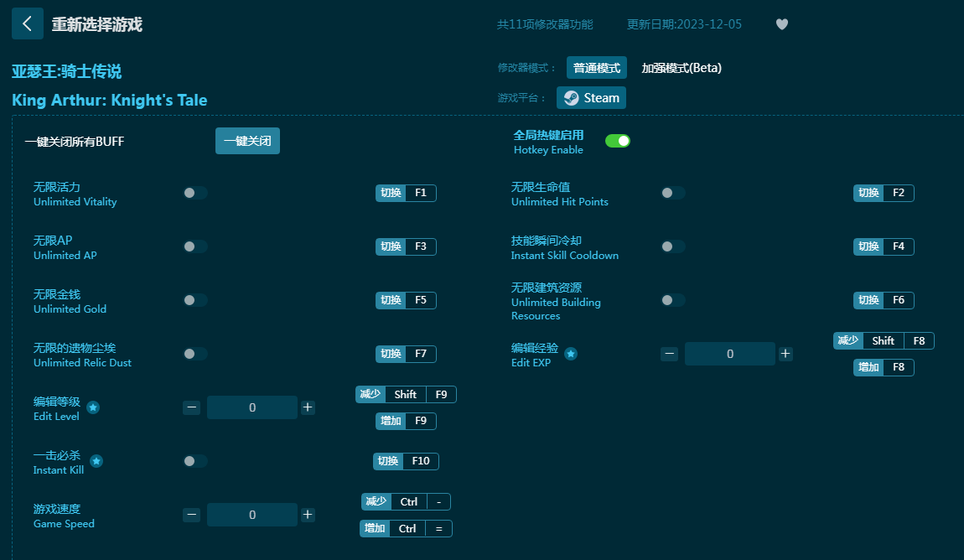
Task: Click 切换 F4 hotkey button
Action: 884,246
